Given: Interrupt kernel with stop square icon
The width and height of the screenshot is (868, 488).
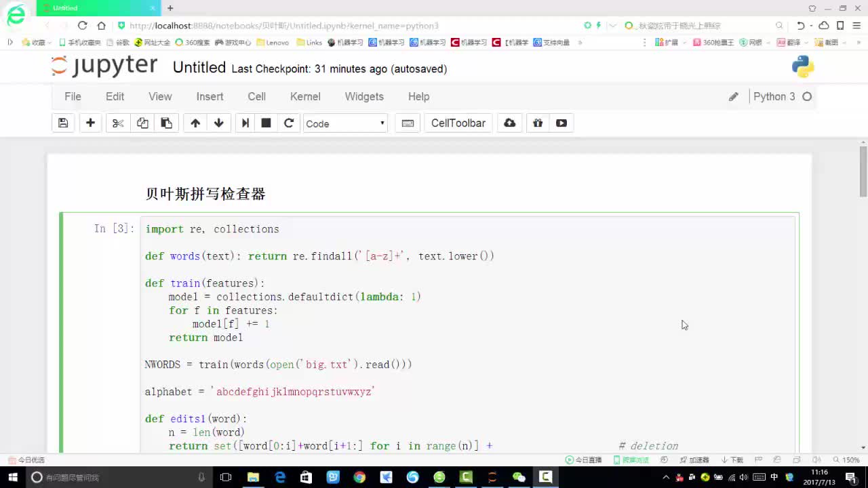Looking at the screenshot, I should click(267, 123).
